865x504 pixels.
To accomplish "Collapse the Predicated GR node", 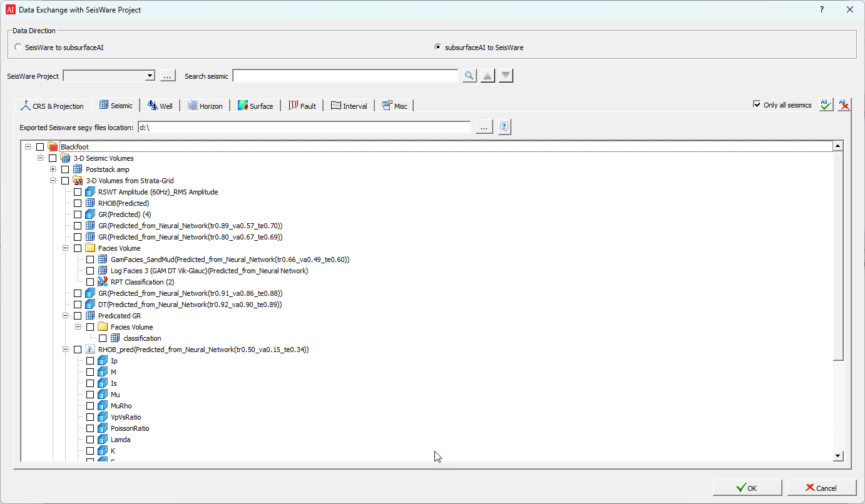I will point(65,316).
